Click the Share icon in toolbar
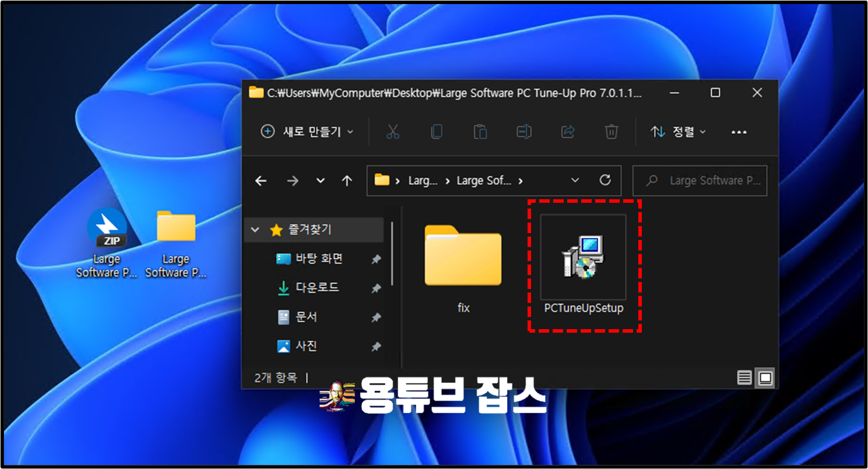The image size is (868, 469). click(568, 132)
